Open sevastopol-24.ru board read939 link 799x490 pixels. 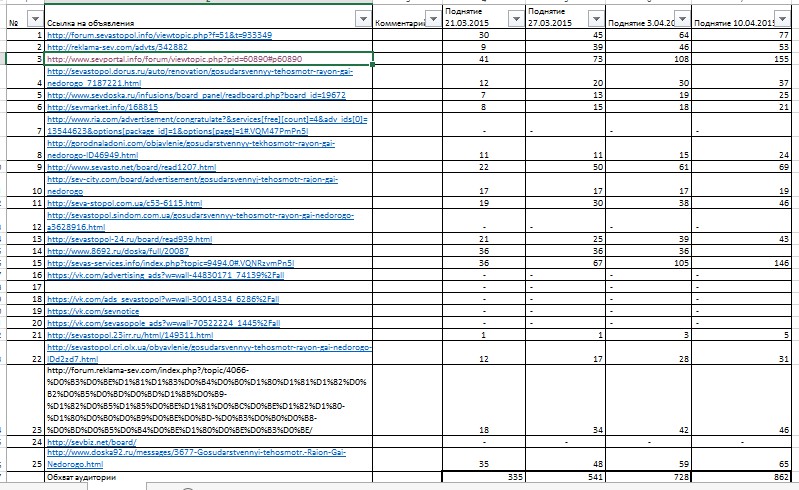pyautogui.click(x=129, y=239)
